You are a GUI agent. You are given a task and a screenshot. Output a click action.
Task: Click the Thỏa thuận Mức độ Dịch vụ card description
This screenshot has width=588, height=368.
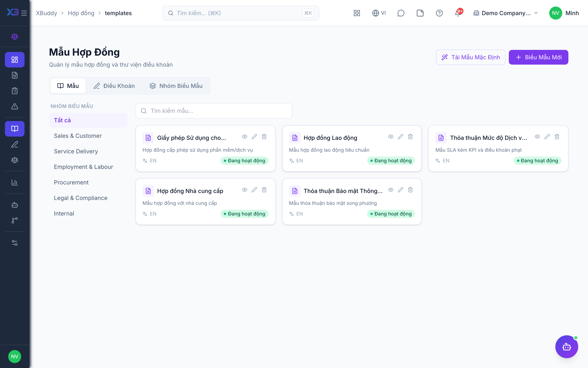(x=478, y=150)
